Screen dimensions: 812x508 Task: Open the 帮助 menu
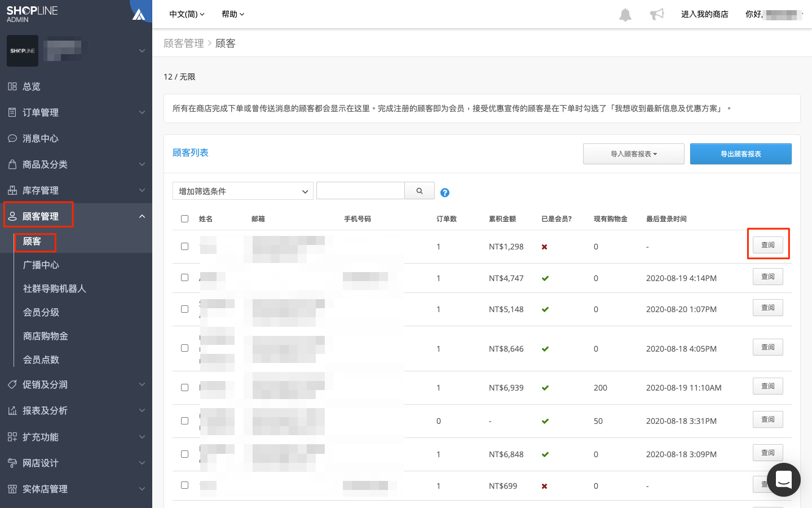coord(233,14)
